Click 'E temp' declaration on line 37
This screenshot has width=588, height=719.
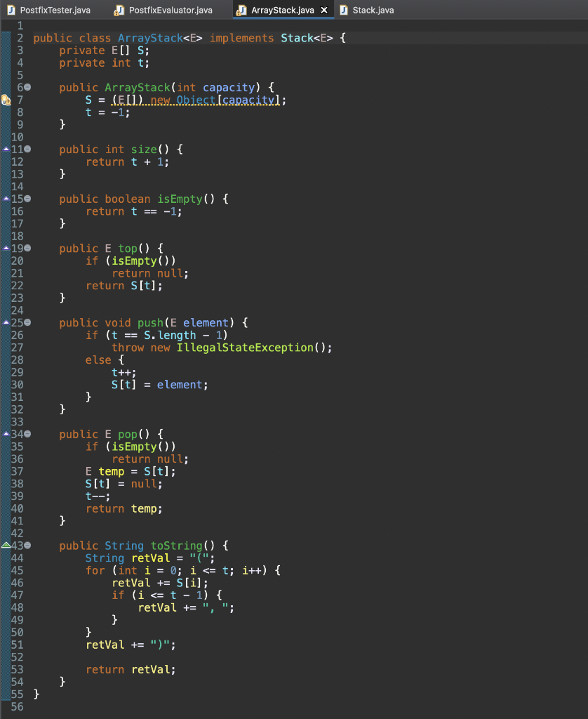pos(105,471)
